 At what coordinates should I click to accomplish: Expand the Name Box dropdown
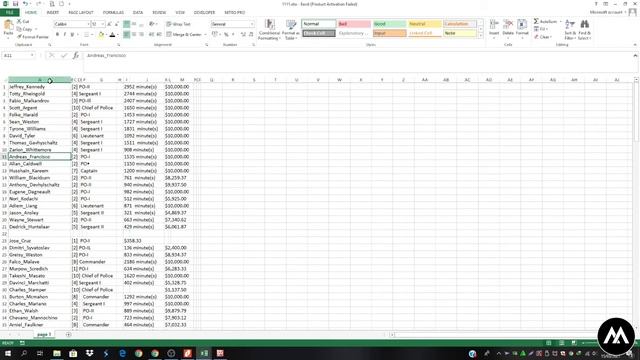pos(32,56)
